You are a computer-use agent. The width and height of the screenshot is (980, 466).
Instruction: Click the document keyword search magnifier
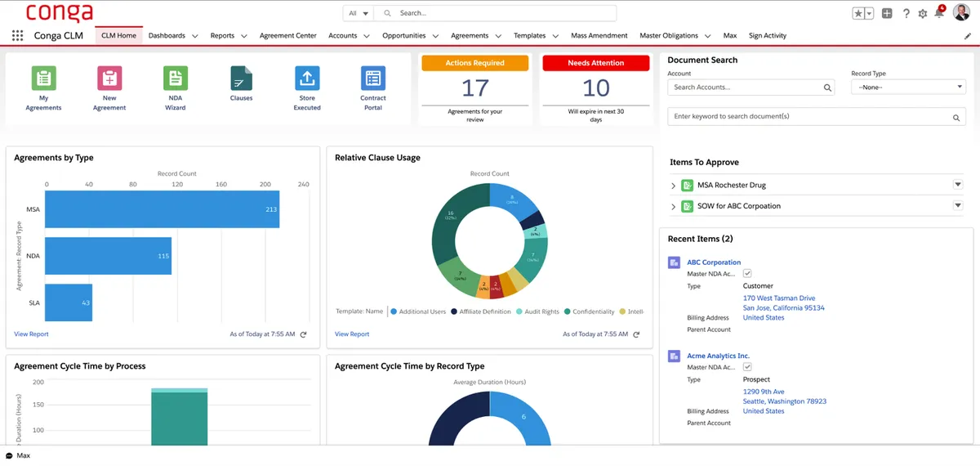pos(956,118)
